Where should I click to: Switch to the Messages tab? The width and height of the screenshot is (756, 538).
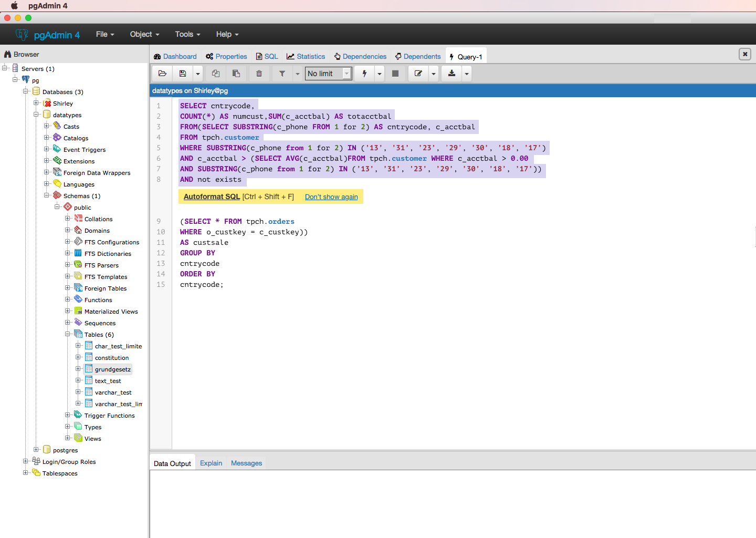click(x=246, y=463)
